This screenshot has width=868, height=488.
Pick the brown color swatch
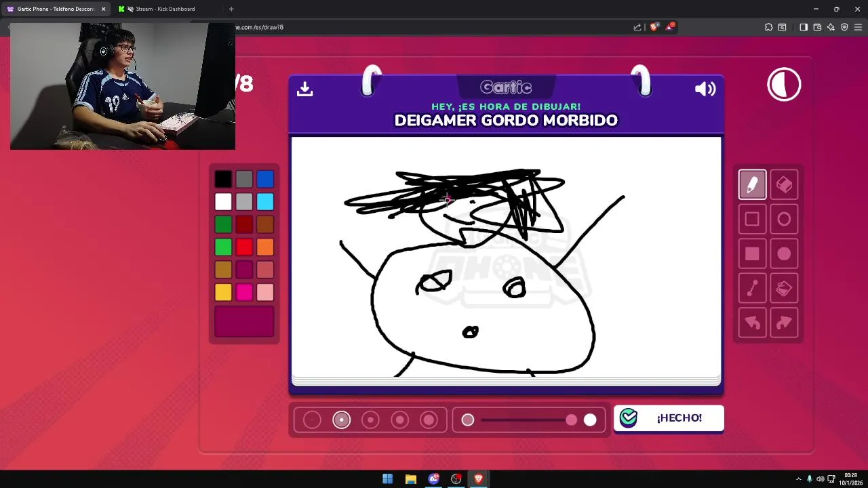(265, 224)
